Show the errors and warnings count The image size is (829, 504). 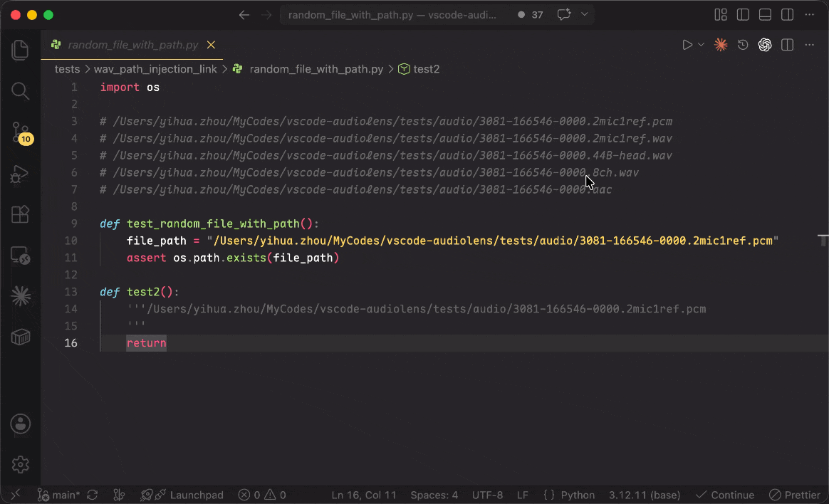pos(262,495)
